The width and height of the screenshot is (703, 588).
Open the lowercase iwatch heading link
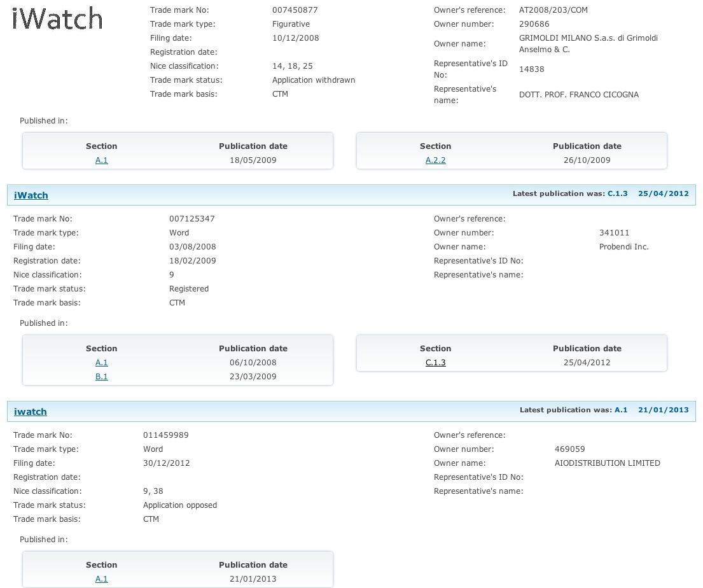coord(30,412)
